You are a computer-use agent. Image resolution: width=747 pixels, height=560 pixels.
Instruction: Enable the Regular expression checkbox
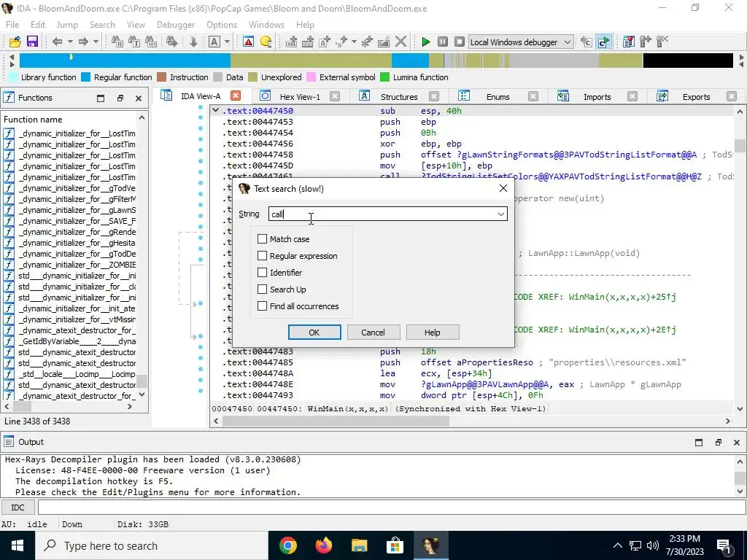[x=262, y=256]
